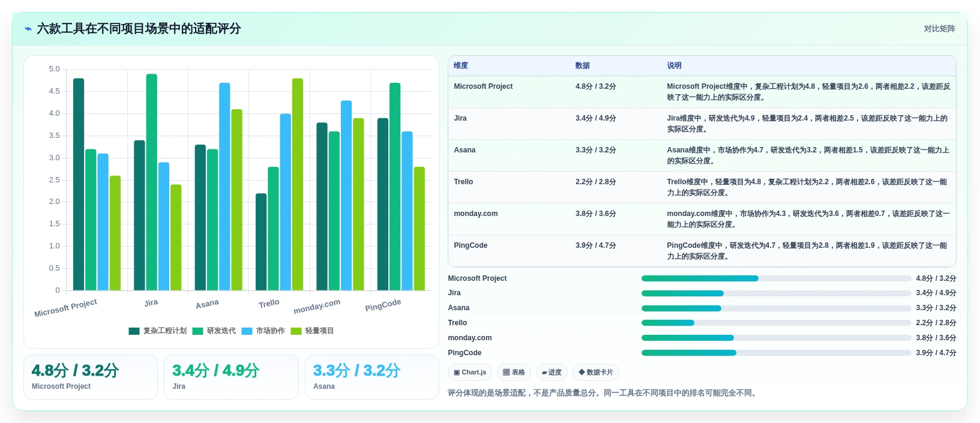Click the monday.com progress bar
The image size is (980, 423).
point(776,338)
